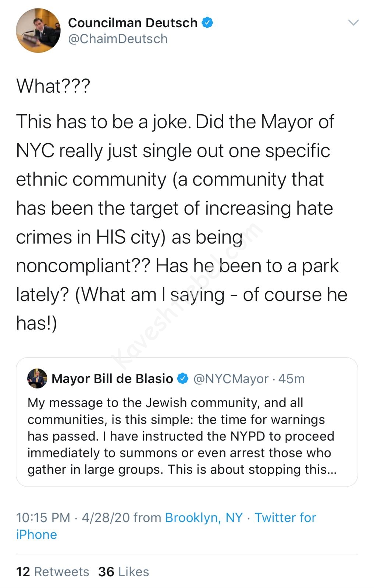Tap the "What???" opening line

(x=53, y=86)
